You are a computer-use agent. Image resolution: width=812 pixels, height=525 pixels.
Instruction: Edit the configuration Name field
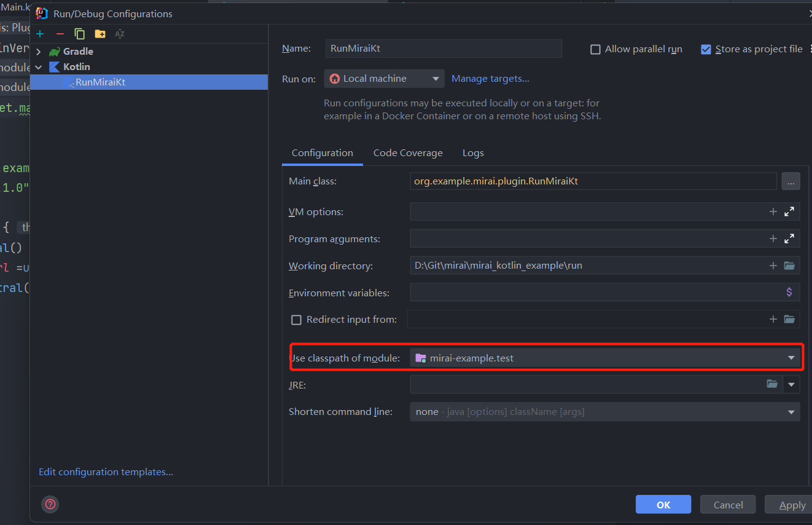443,49
